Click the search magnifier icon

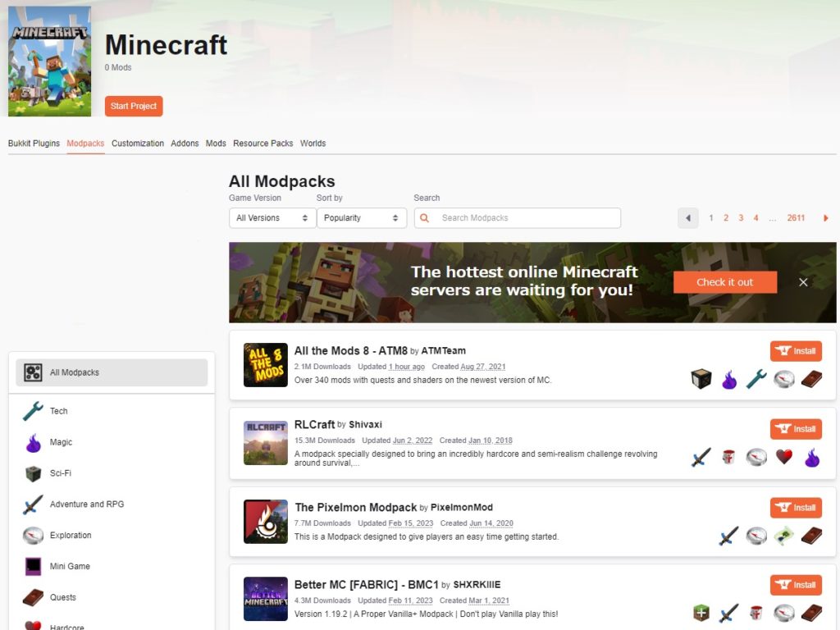(424, 218)
